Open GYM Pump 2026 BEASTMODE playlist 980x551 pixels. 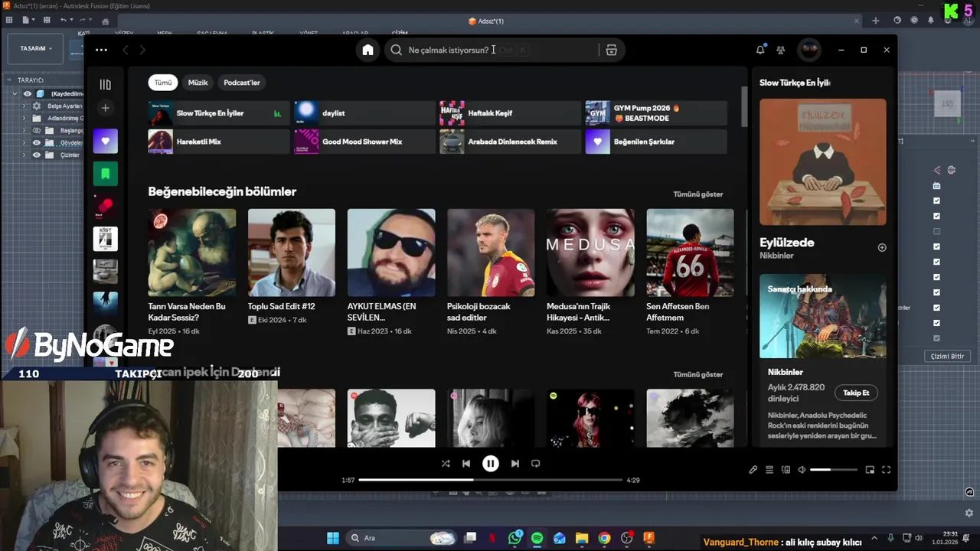[656, 113]
